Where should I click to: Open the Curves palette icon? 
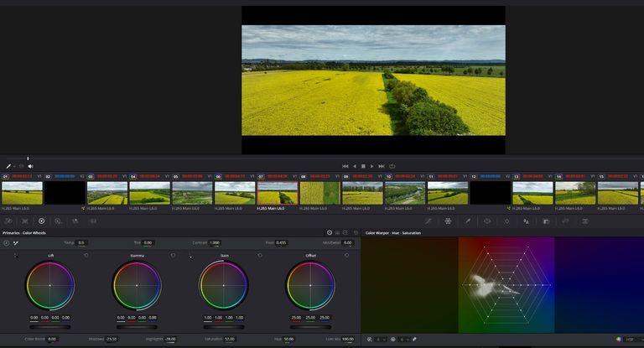point(428,221)
